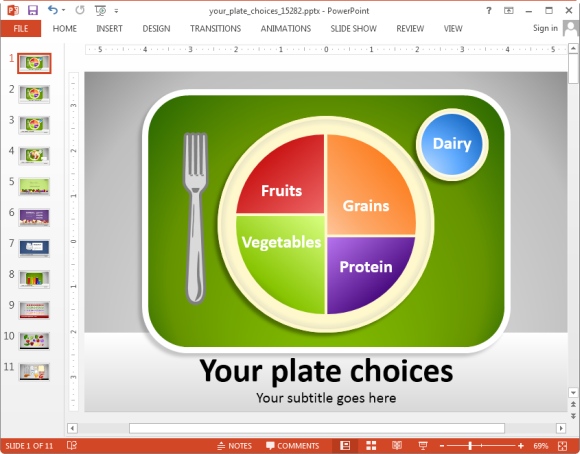Select slide 4 thumbnail
Viewport: 580px width, 454px height.
pos(34,156)
